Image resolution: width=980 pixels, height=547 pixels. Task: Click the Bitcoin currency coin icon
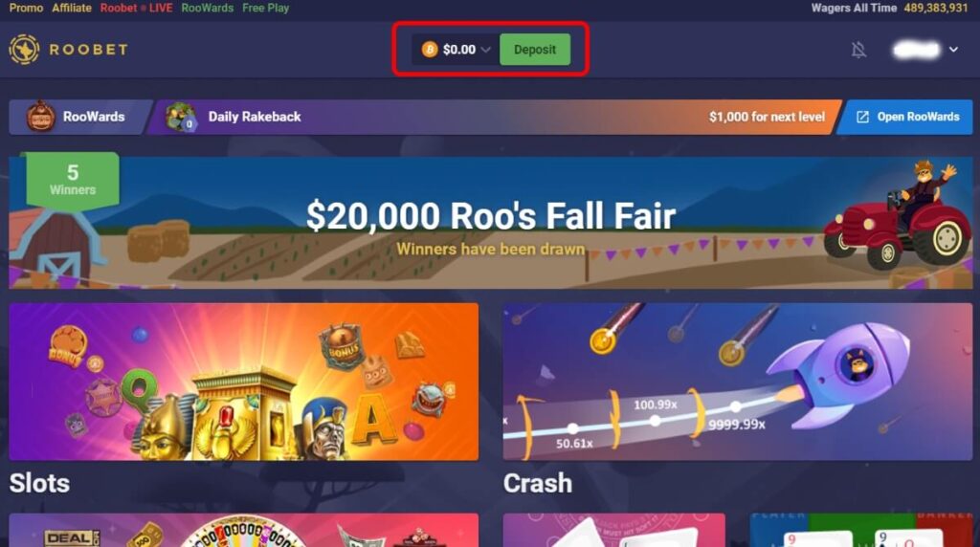point(430,50)
